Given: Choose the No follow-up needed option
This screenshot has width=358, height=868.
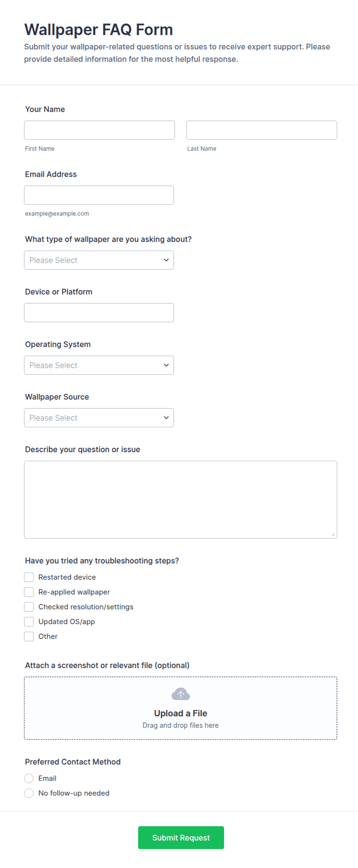Looking at the screenshot, I should pyautogui.click(x=29, y=793).
